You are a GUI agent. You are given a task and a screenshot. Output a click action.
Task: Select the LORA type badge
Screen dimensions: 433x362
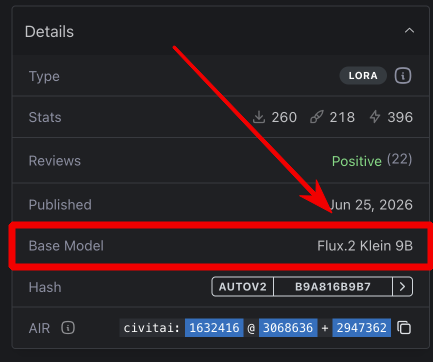pyautogui.click(x=363, y=76)
